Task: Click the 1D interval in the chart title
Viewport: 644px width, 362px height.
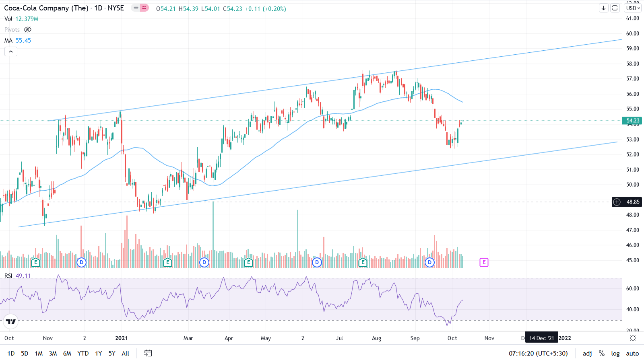Action: pos(98,8)
